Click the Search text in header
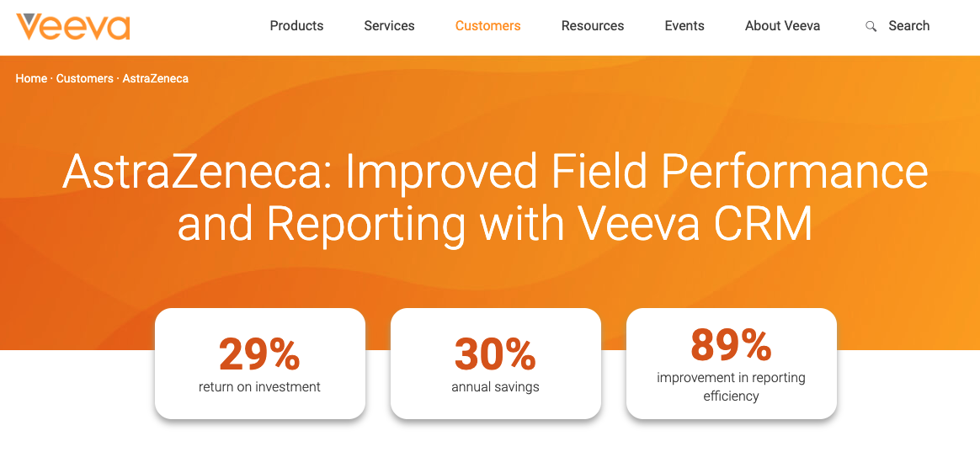This screenshot has width=980, height=452. [x=908, y=26]
